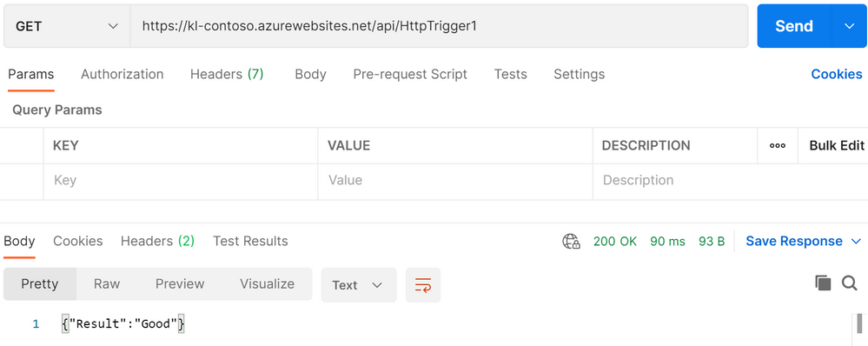
Task: Select the Pre-request Script tab
Action: pyautogui.click(x=410, y=74)
